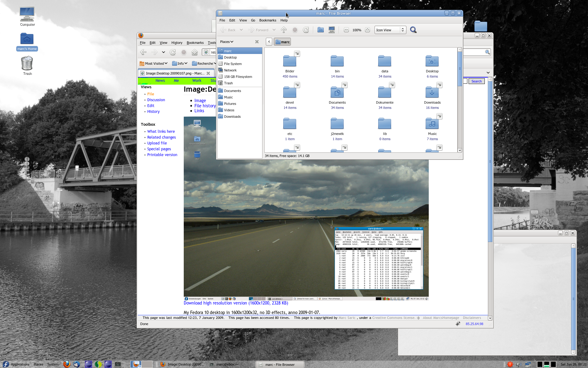Expand the Places sidebar selector

[227, 42]
